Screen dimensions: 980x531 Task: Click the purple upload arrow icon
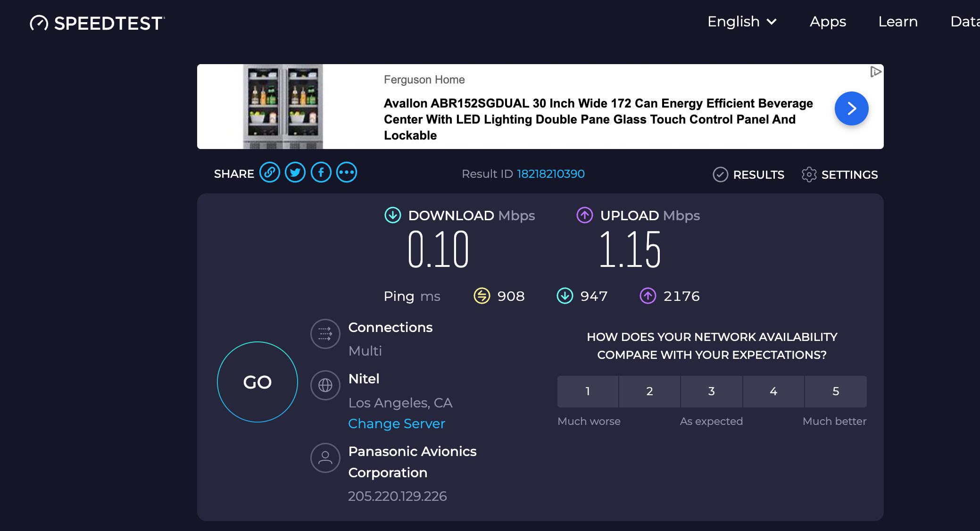tap(584, 216)
